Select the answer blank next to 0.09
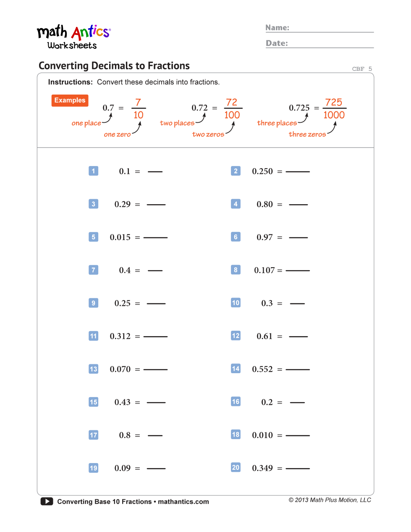Image resolution: width=411 pixels, height=532 pixels. [156, 468]
